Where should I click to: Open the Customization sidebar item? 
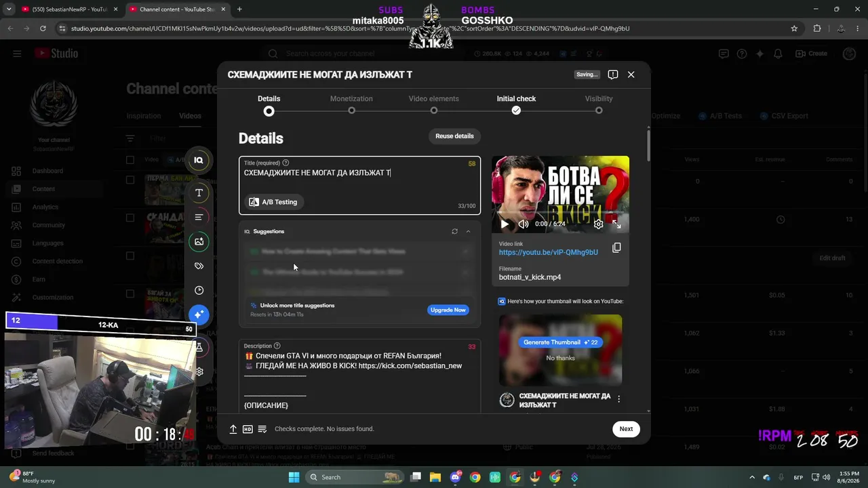click(x=54, y=298)
